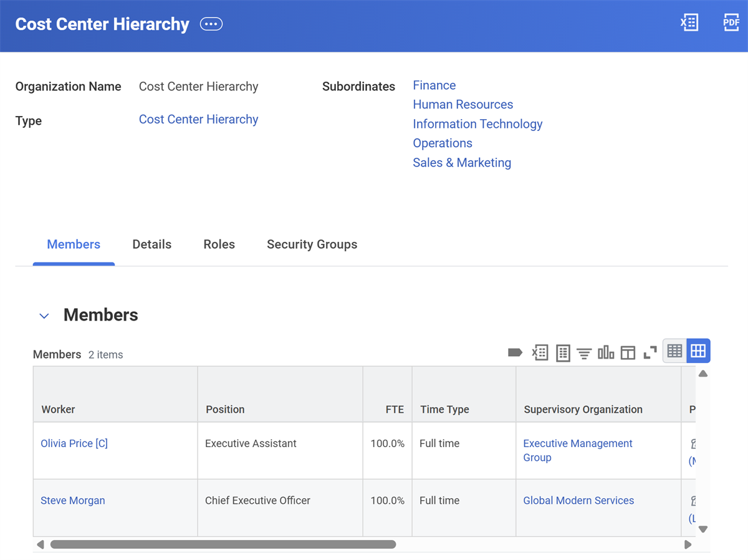Click the FTE column header
Screen dimensions: 748x560
[388, 395]
